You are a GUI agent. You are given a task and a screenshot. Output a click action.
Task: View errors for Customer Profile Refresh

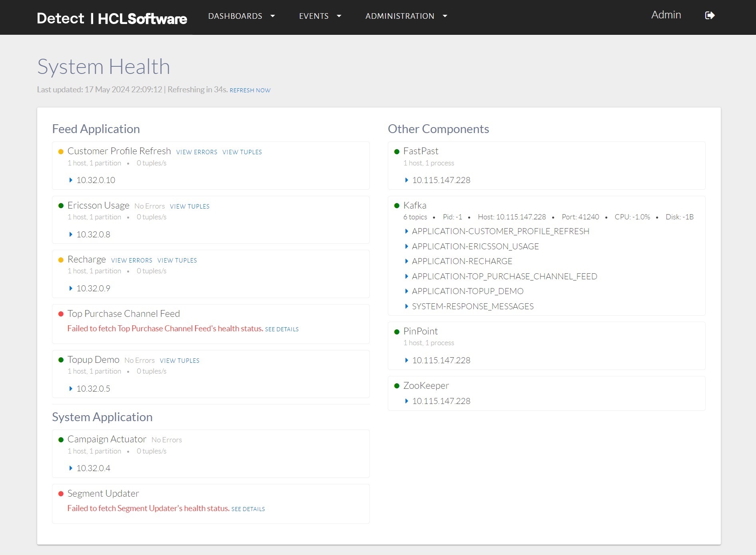click(197, 152)
